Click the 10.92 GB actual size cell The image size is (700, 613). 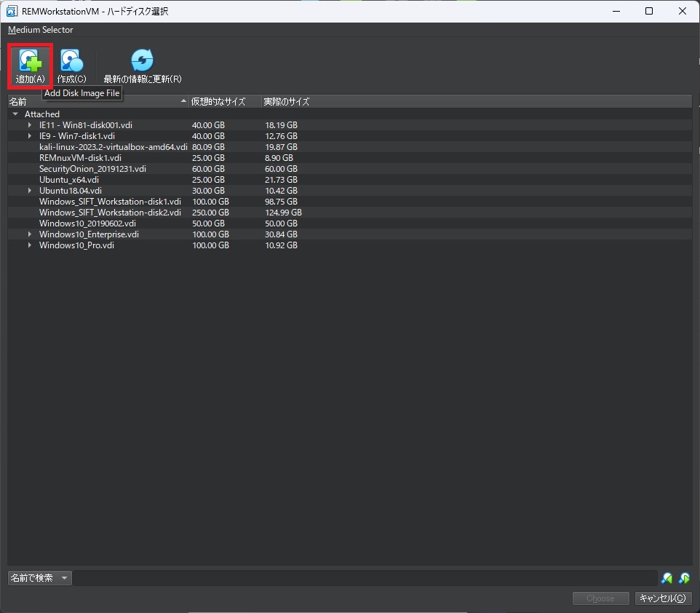click(x=282, y=245)
